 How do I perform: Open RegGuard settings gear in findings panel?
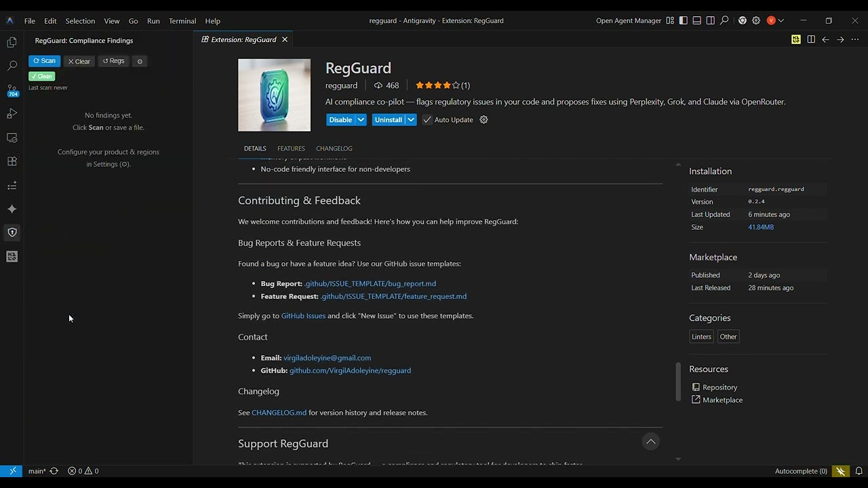pos(140,61)
